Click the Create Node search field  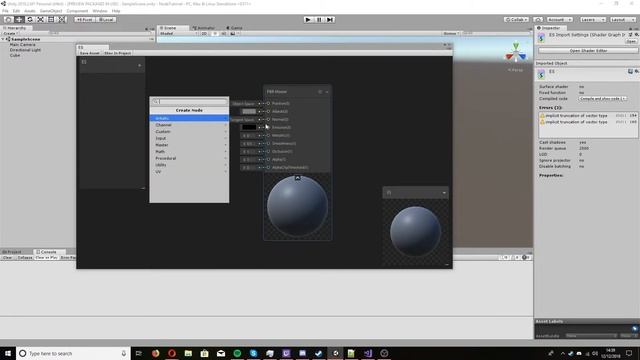[x=190, y=102]
